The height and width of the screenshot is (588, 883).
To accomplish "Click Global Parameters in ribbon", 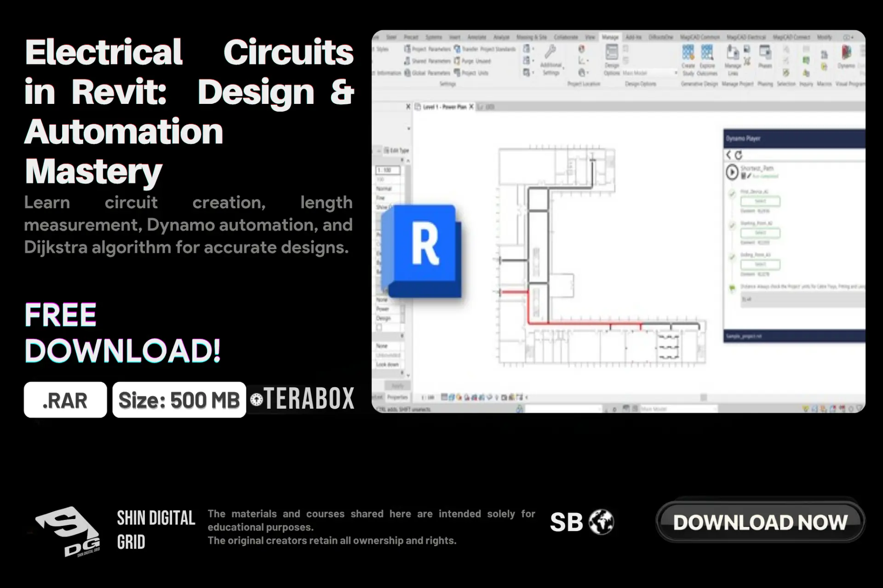I will (428, 73).
